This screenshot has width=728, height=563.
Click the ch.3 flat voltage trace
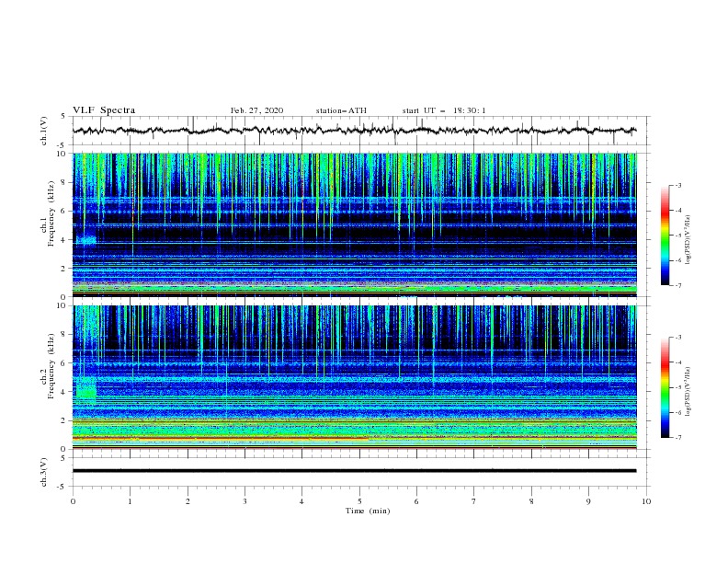point(354,471)
